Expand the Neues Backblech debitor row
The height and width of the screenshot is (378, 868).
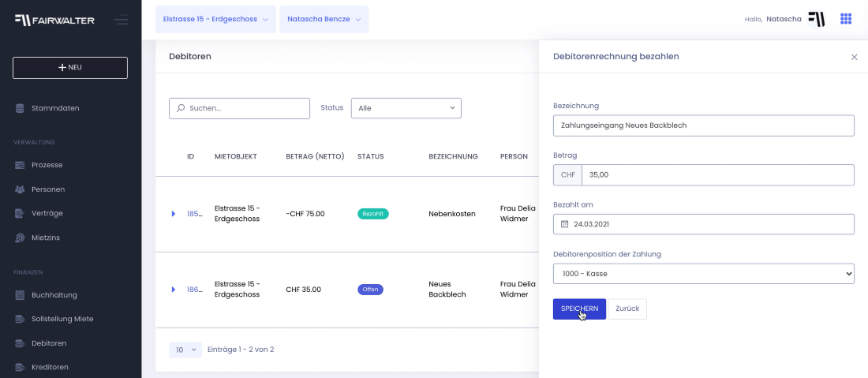pyautogui.click(x=174, y=290)
